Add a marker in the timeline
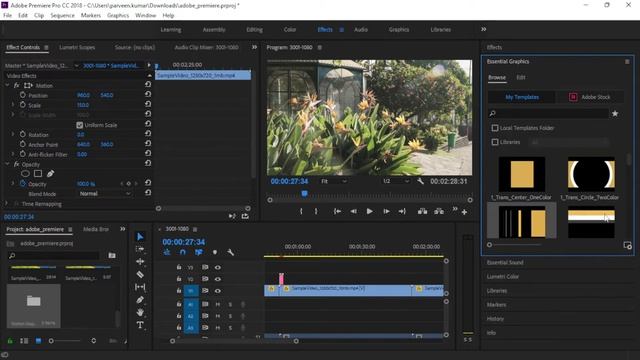The width and height of the screenshot is (640, 360). [215, 253]
